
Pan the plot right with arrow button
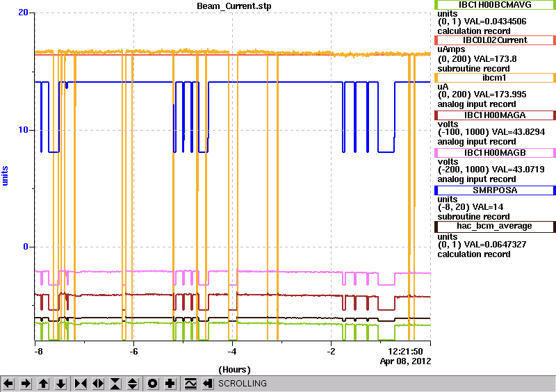26,384
